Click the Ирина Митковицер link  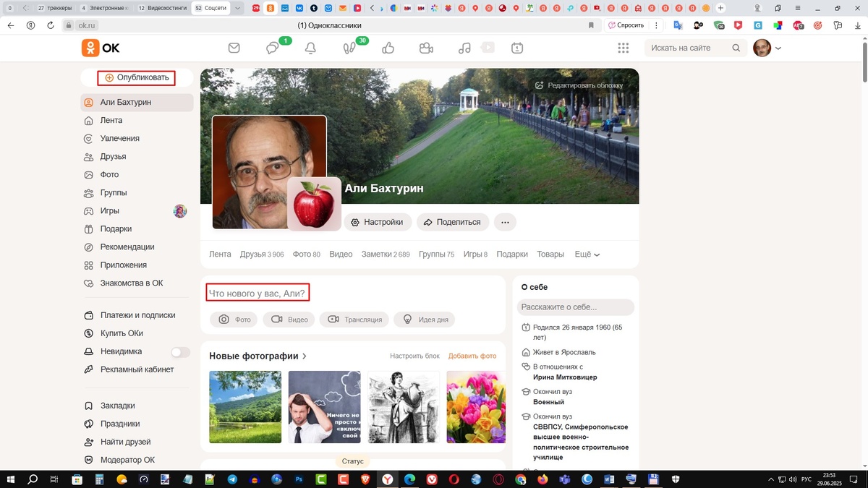pyautogui.click(x=565, y=377)
